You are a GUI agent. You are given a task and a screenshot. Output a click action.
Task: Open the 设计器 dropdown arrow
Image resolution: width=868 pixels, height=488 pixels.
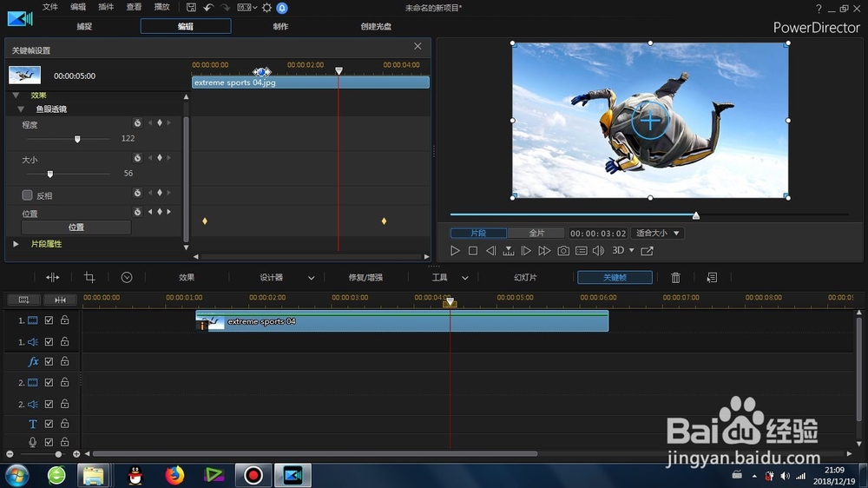click(x=311, y=278)
